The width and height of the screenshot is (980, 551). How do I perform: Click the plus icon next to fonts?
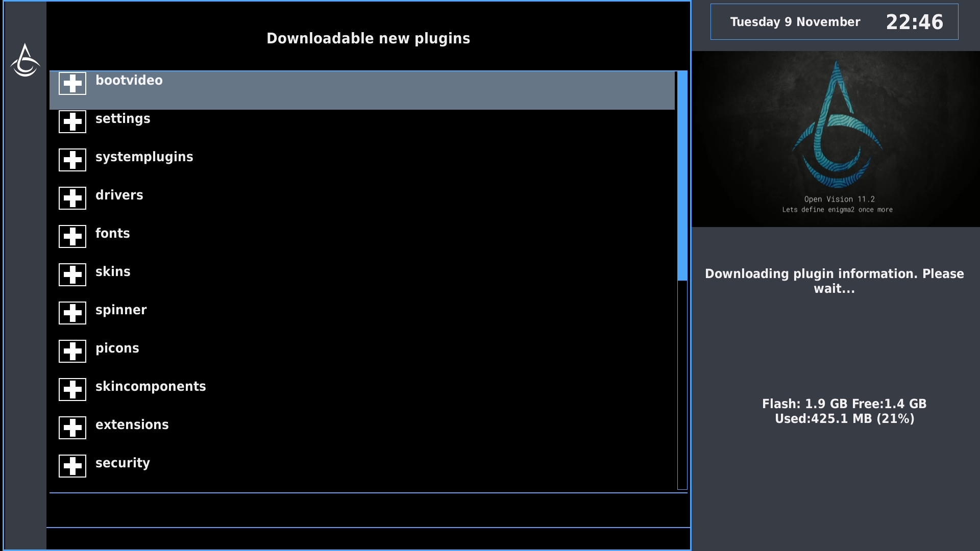pos(72,236)
